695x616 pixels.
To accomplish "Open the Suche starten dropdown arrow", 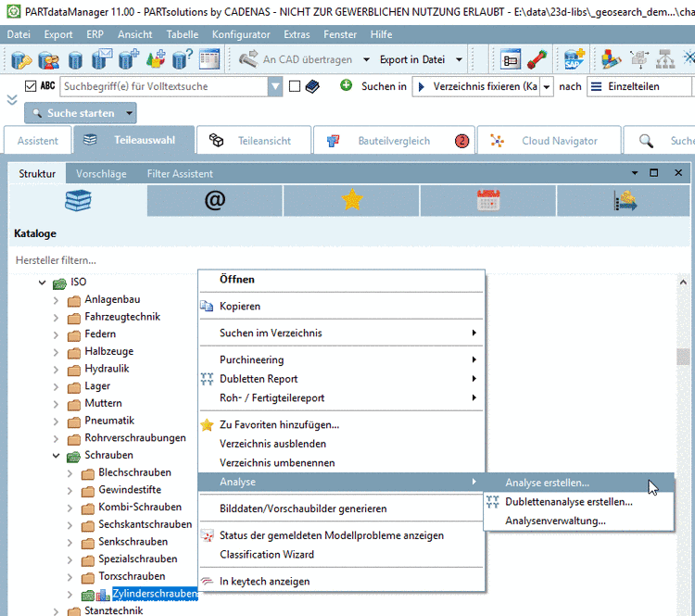I will tap(129, 113).
